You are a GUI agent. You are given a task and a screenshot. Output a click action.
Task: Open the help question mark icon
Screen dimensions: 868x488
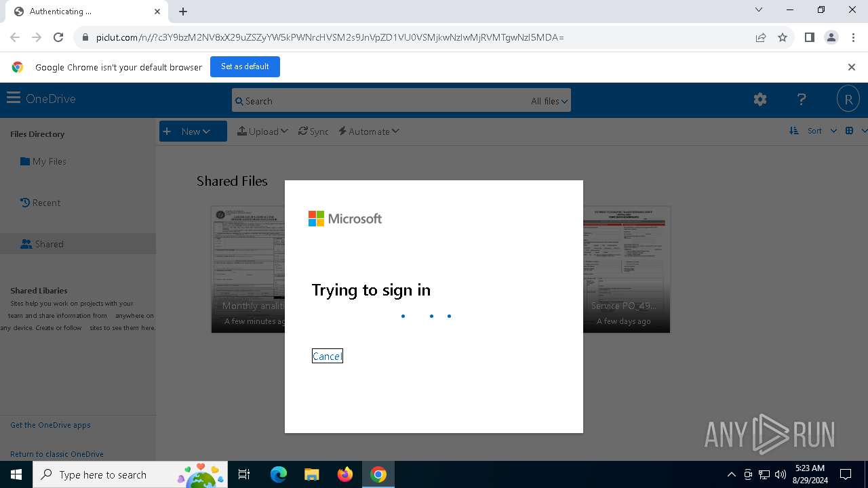click(x=802, y=100)
